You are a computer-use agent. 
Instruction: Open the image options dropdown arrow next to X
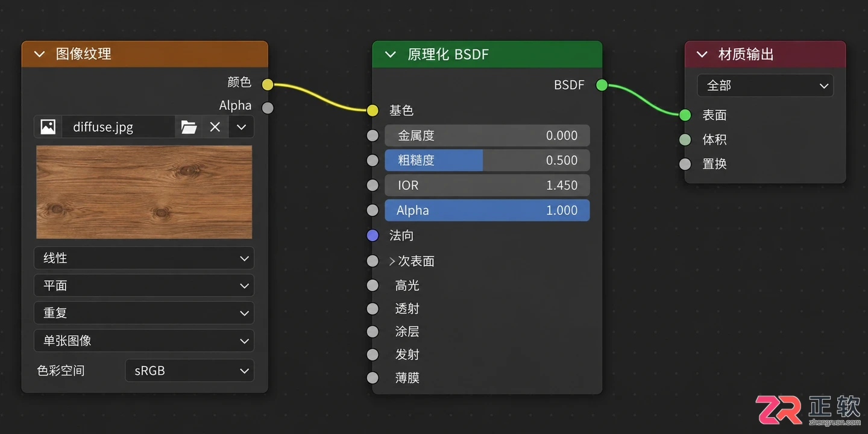(x=242, y=127)
